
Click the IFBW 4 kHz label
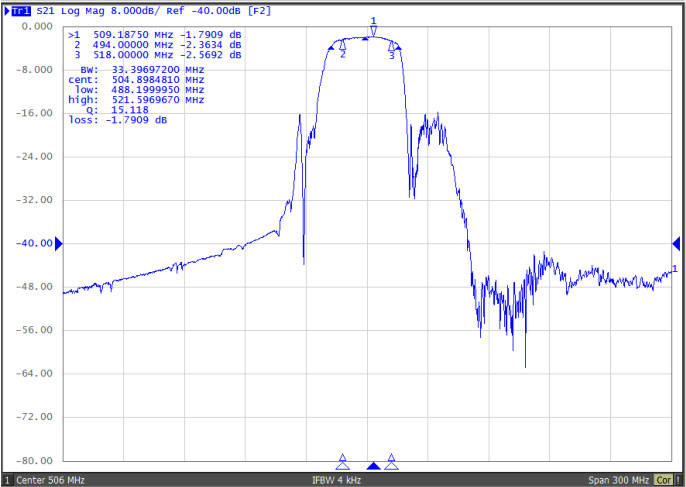click(336, 480)
